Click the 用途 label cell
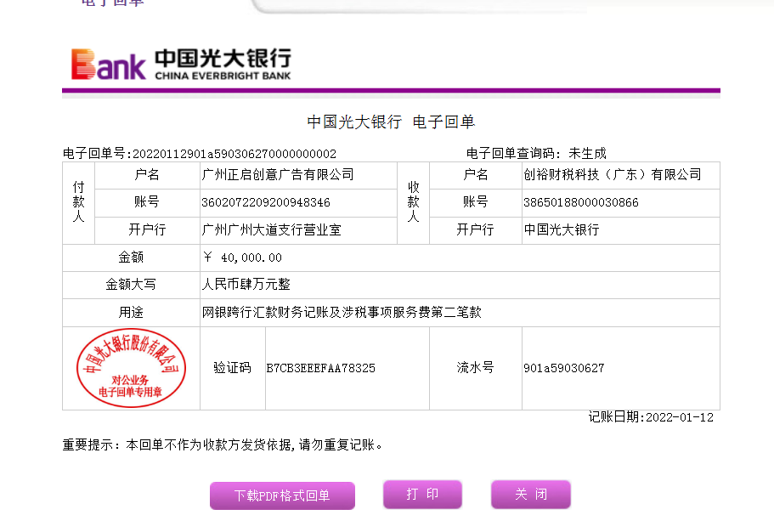774x532 pixels. point(131,313)
